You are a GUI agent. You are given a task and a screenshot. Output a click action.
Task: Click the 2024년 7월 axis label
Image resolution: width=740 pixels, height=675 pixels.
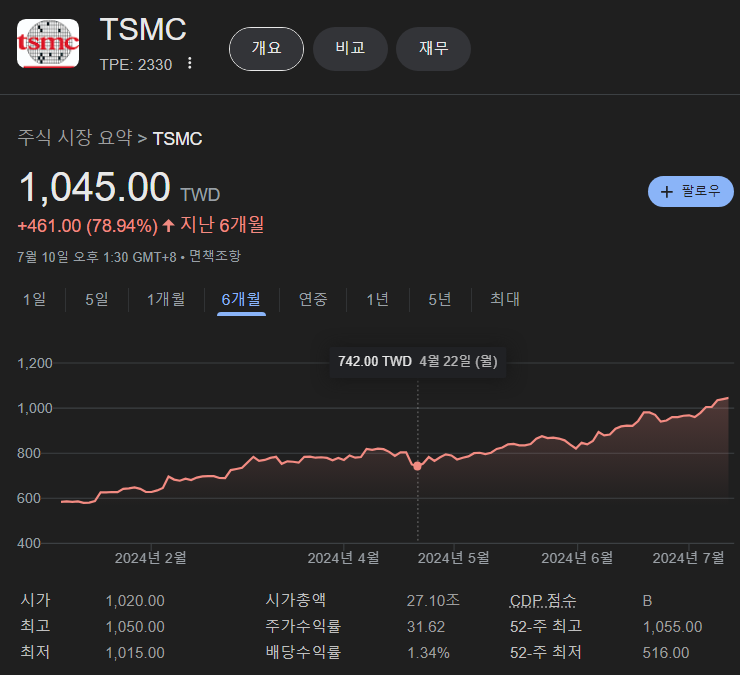point(689,558)
